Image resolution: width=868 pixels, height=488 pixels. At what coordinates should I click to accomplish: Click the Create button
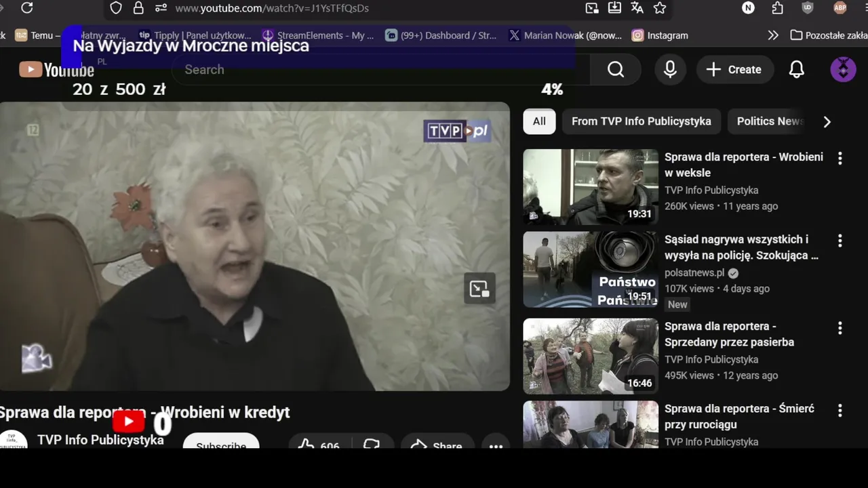point(735,69)
